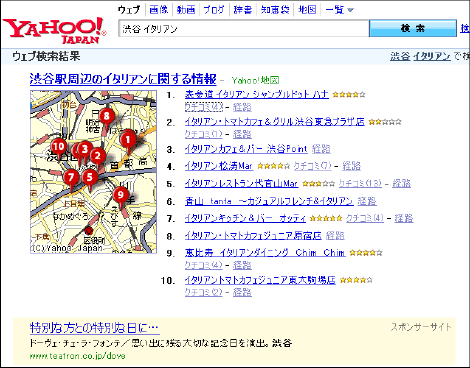Open result 10 イタリアントマトカフェジュニア東大駒場店
This screenshot has width=470, height=368.
coord(260,280)
